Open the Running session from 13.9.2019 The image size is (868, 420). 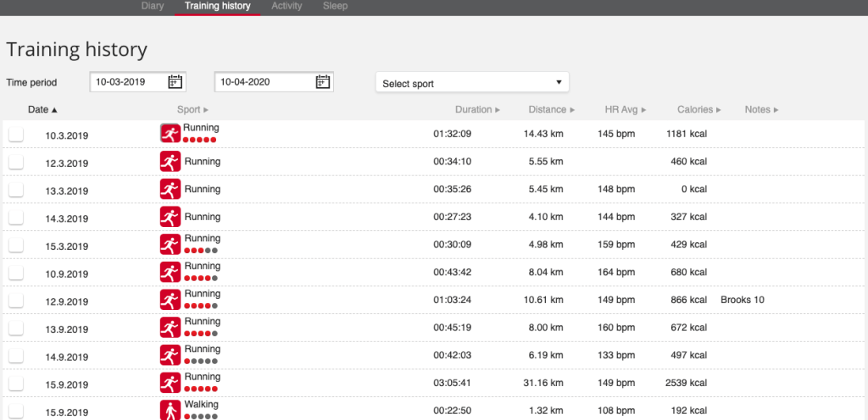tap(203, 322)
